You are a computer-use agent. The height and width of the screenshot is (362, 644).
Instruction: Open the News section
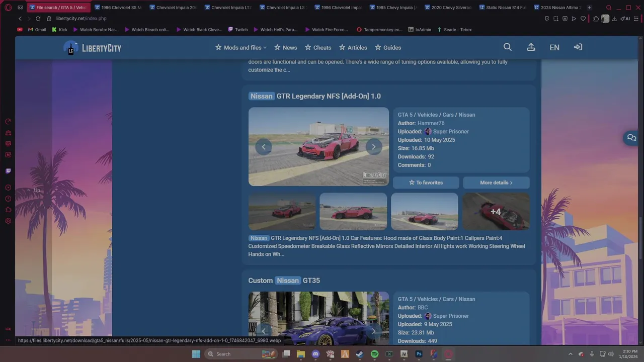pos(286,48)
